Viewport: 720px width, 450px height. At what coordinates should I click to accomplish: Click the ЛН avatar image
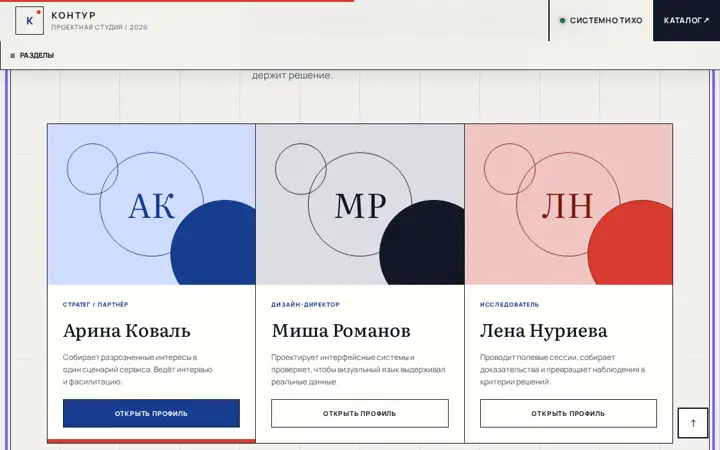click(x=568, y=204)
